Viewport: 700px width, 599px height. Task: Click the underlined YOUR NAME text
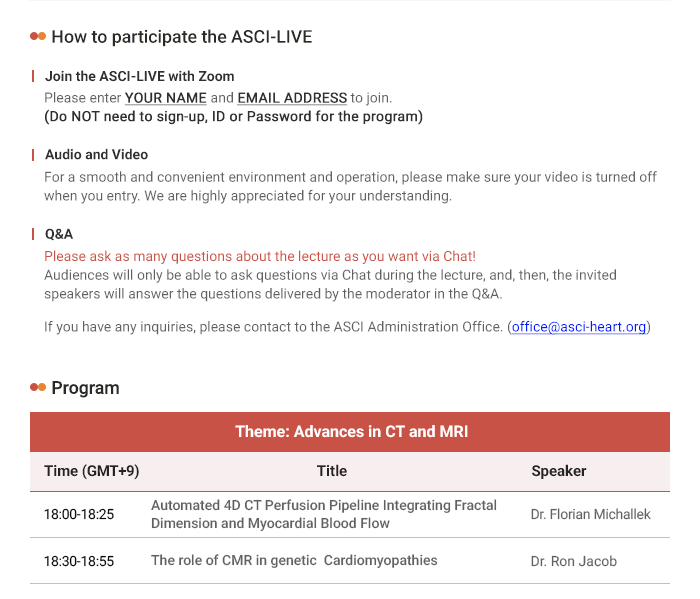(x=166, y=98)
